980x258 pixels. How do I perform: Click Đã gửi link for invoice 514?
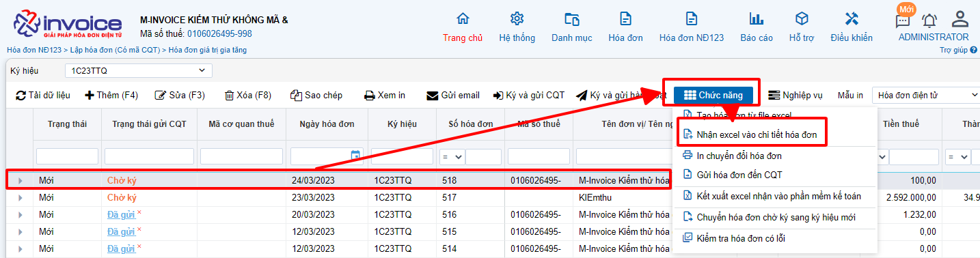click(x=121, y=249)
